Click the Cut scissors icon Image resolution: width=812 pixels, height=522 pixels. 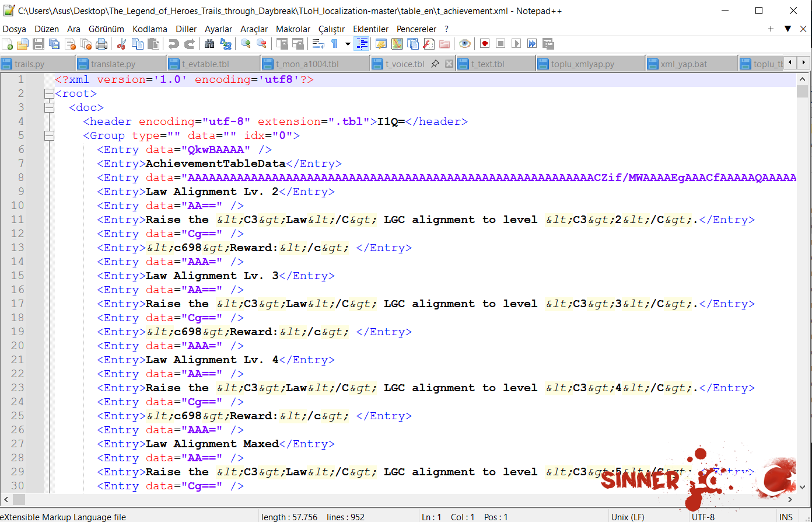click(122, 44)
